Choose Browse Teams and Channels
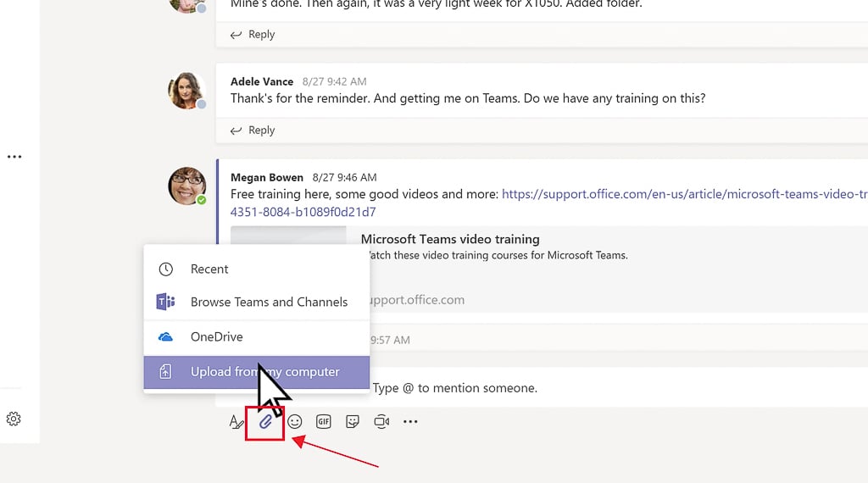 (x=257, y=302)
